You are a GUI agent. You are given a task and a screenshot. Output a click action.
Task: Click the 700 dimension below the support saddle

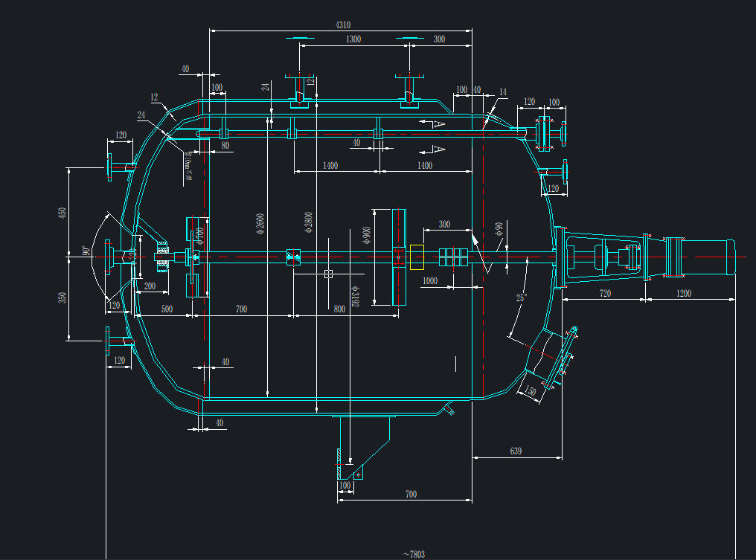click(x=411, y=494)
